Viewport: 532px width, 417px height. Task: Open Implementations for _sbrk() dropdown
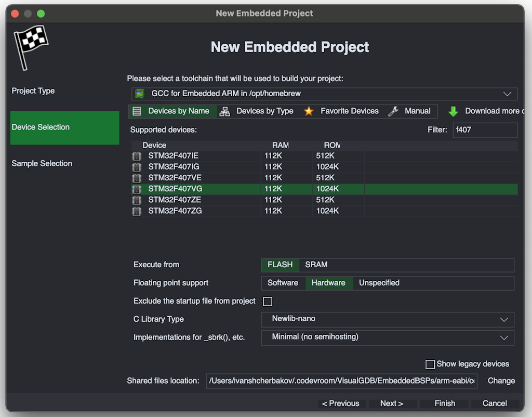point(388,337)
